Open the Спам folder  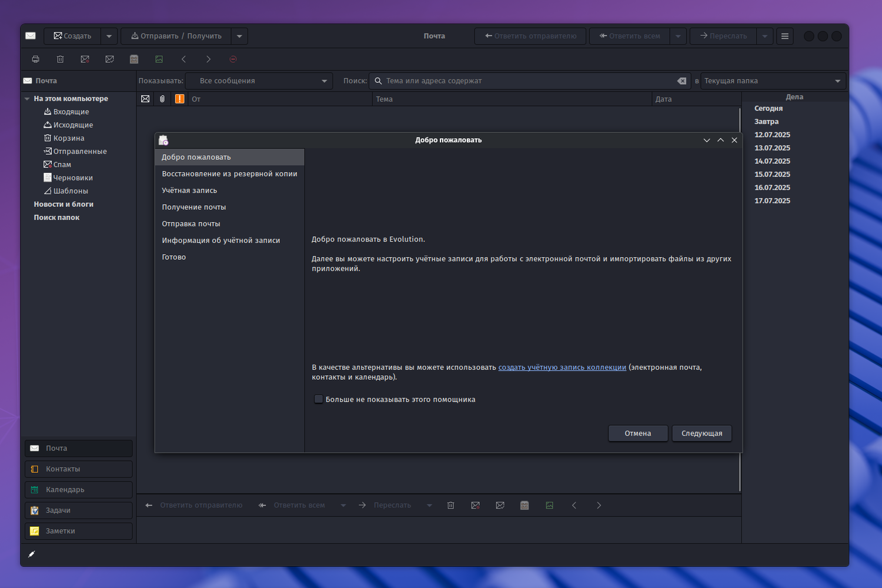point(62,165)
